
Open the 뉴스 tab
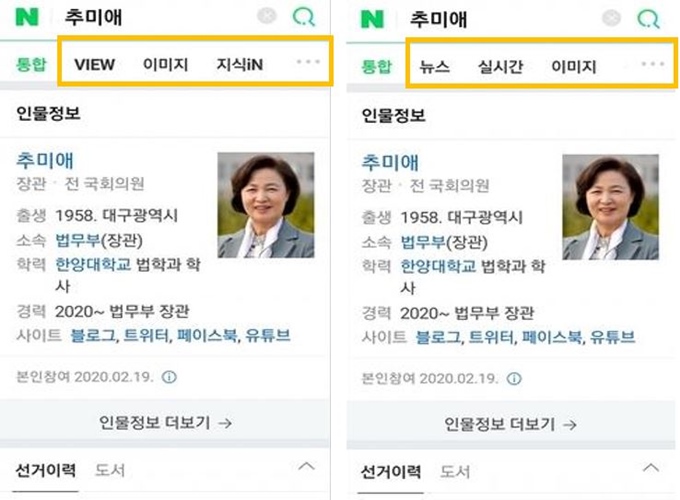tap(435, 67)
